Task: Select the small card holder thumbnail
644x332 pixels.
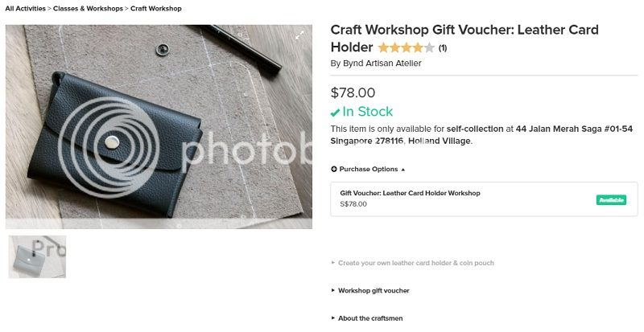Action: pos(37,257)
